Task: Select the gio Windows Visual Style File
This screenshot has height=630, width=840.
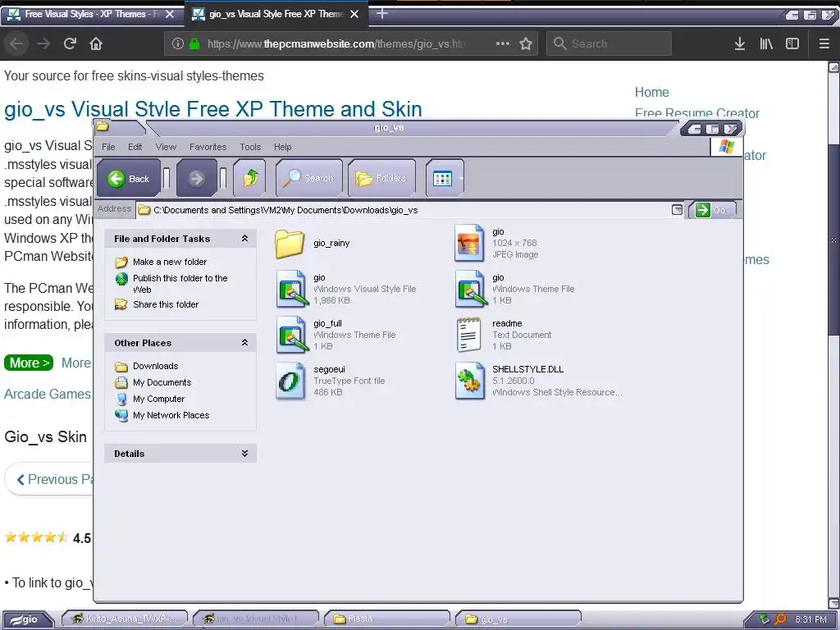Action: pos(292,289)
